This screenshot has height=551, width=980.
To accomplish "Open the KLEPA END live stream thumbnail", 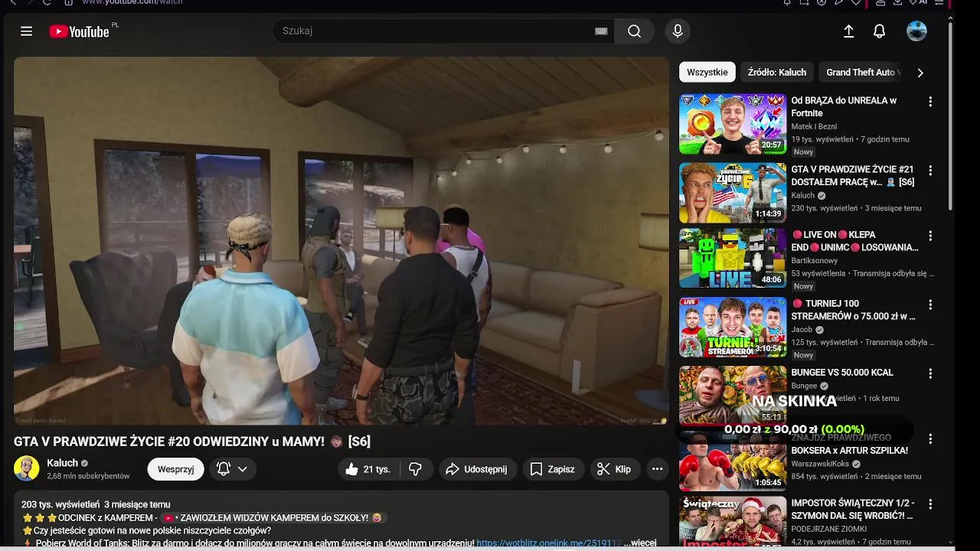I will click(x=733, y=258).
